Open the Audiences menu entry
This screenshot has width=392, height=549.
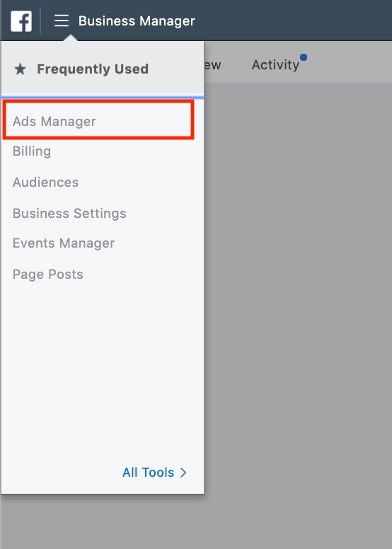tap(45, 182)
